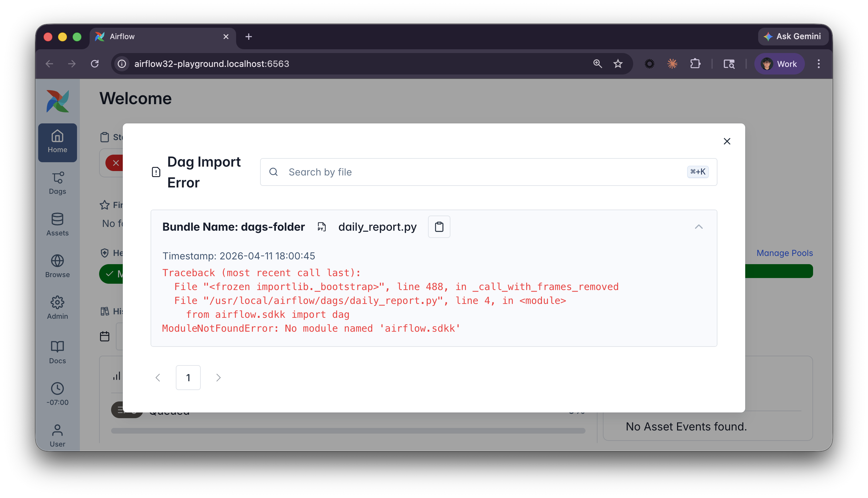The image size is (868, 498).
Task: Click the Airflow pinwheel logo
Action: [x=57, y=101]
